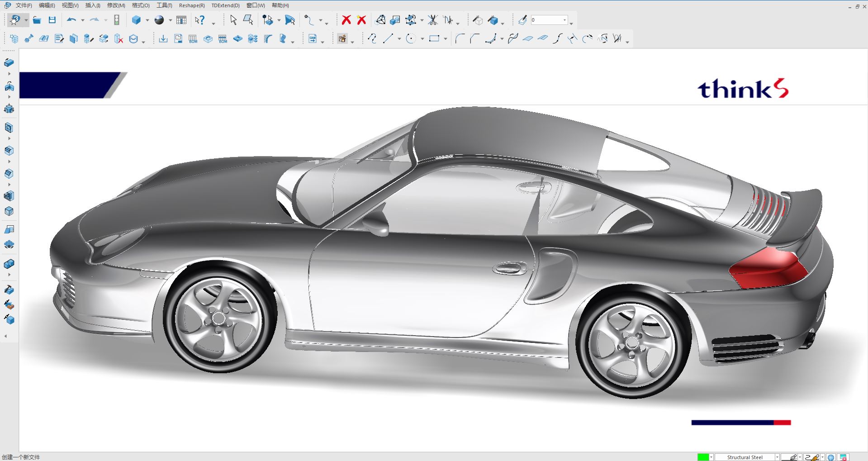
Task: Click the CAM export icon
Action: (313, 39)
